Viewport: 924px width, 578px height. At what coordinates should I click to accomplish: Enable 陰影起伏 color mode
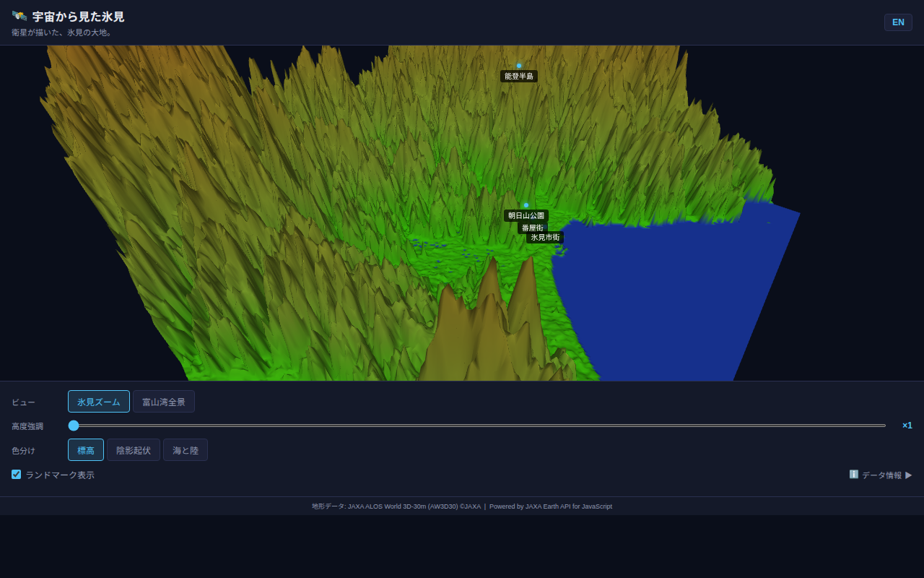[133, 449]
